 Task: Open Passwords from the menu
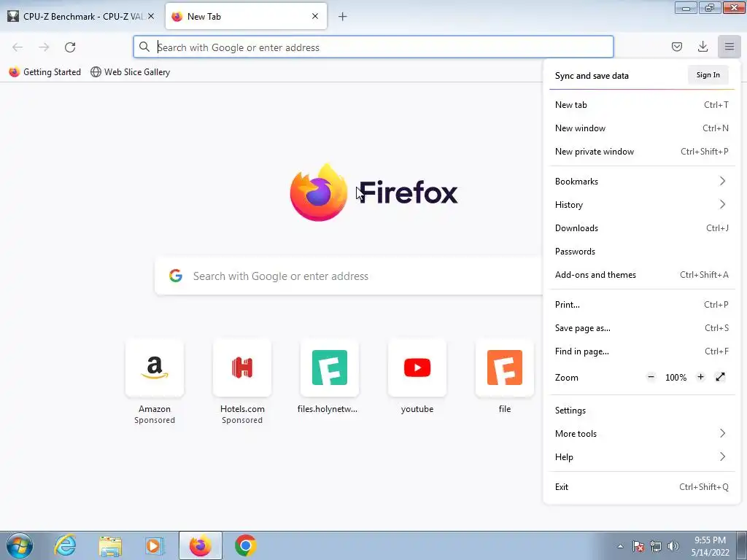(x=642, y=251)
